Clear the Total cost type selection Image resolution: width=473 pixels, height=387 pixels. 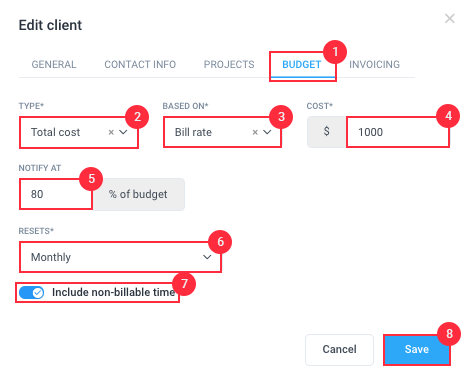(111, 132)
